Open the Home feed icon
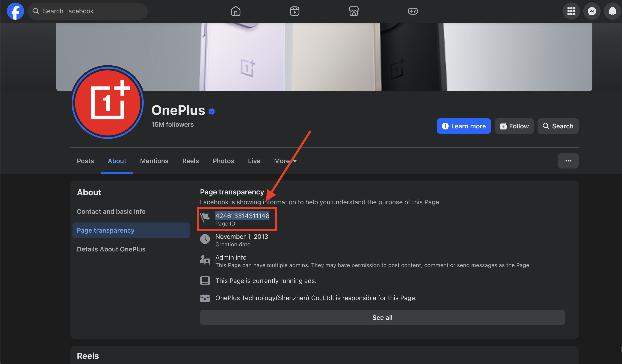Image resolution: width=622 pixels, height=364 pixels. [236, 11]
